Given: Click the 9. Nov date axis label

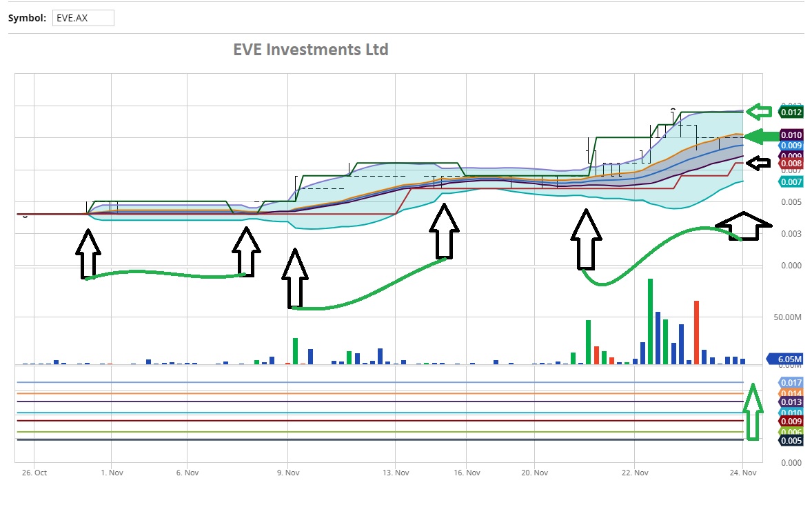Looking at the screenshot, I should click(x=288, y=473).
